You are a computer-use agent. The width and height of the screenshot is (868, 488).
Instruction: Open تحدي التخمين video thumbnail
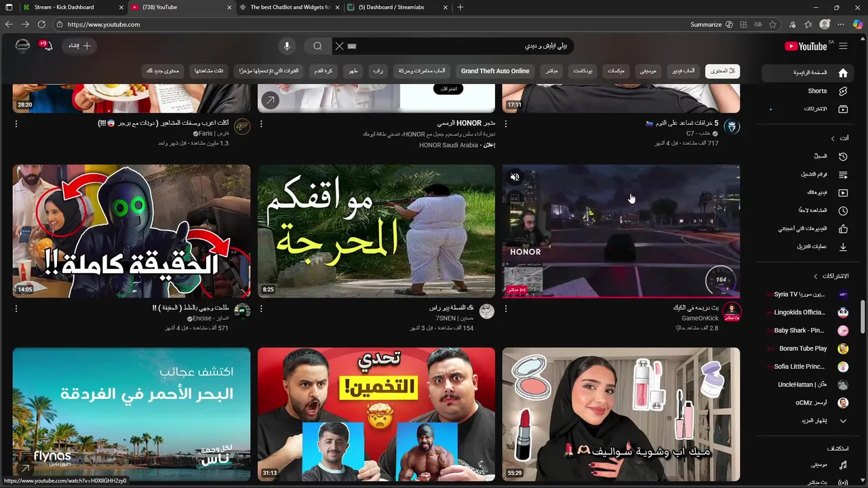click(x=376, y=414)
